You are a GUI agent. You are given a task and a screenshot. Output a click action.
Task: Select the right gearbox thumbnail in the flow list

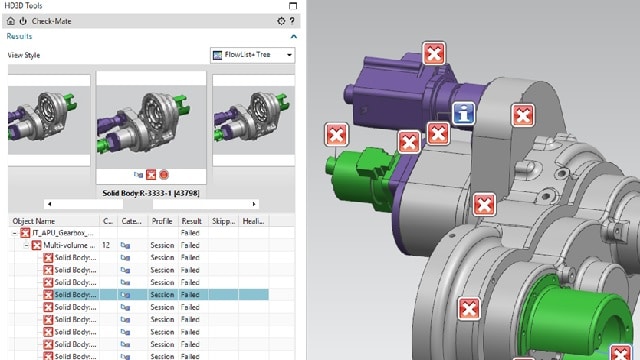click(x=253, y=120)
